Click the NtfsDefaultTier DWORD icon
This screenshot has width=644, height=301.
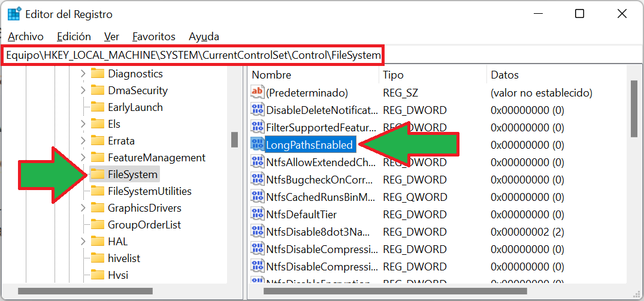pyautogui.click(x=257, y=214)
